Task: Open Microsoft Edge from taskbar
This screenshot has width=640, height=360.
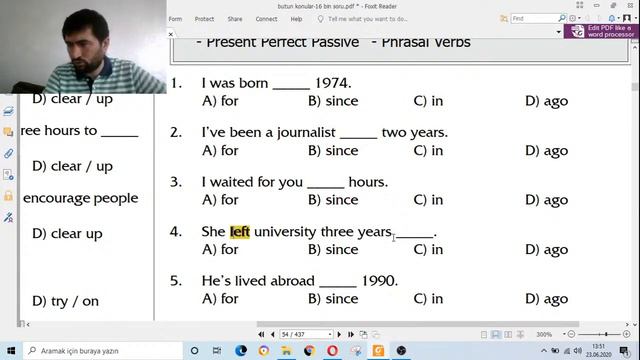Action: pyautogui.click(x=241, y=351)
